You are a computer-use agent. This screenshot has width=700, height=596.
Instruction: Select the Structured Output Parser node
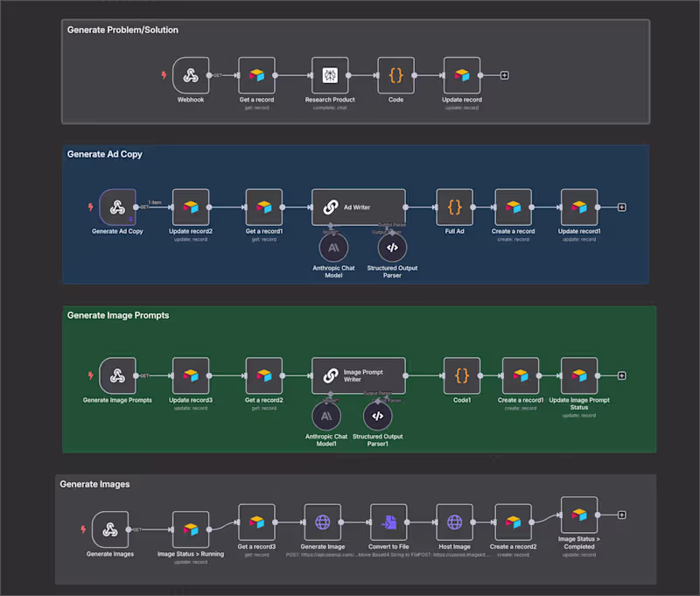pos(391,248)
